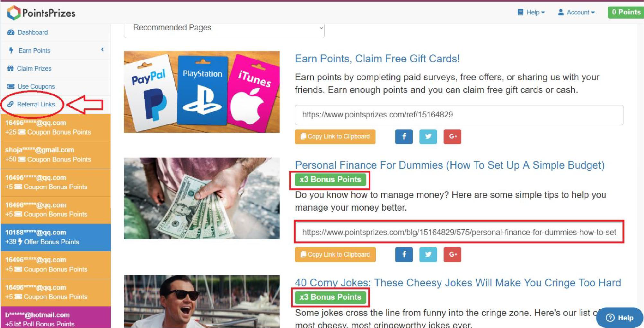Collapse the Earn Points chevron arrow
This screenshot has height=328, width=644.
click(102, 49)
